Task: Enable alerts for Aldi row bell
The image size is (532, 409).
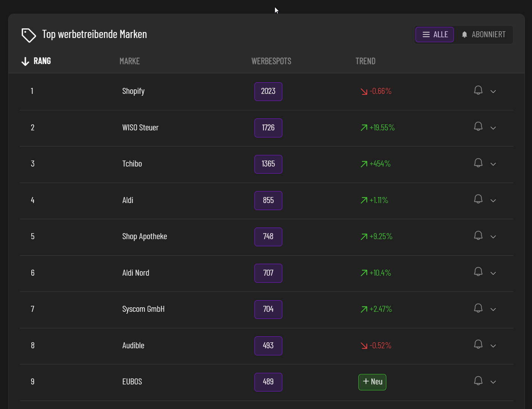Action: pyautogui.click(x=478, y=199)
